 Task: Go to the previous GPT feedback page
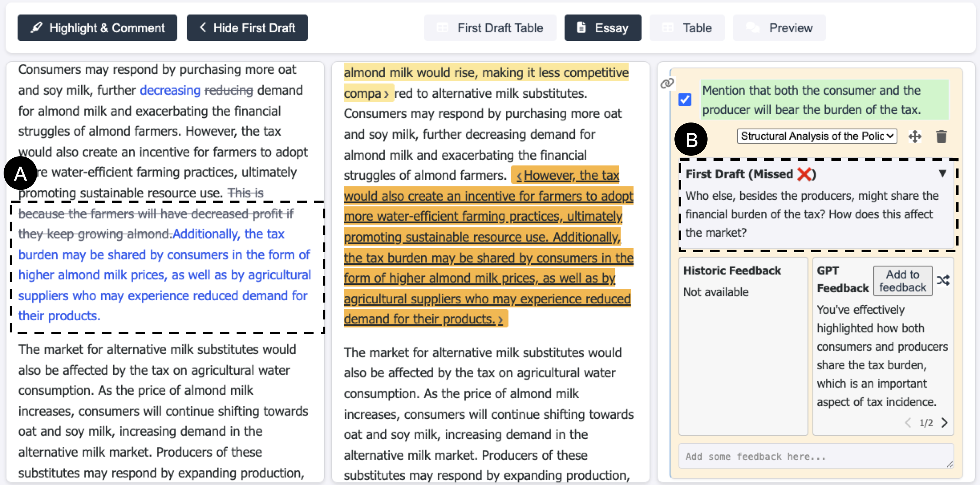[x=908, y=423]
